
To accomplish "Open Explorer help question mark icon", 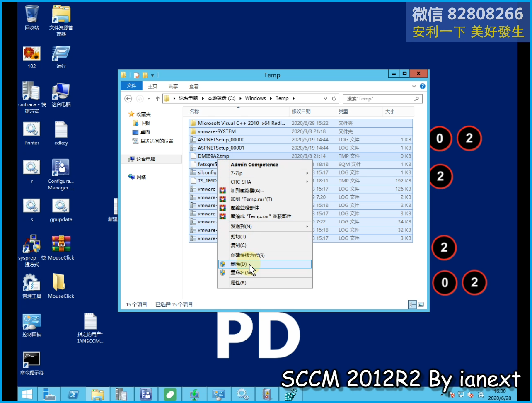I will tap(422, 86).
